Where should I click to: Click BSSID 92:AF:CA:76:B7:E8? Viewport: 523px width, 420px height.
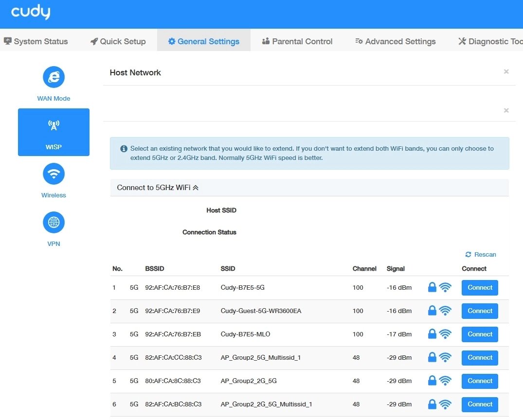172,288
